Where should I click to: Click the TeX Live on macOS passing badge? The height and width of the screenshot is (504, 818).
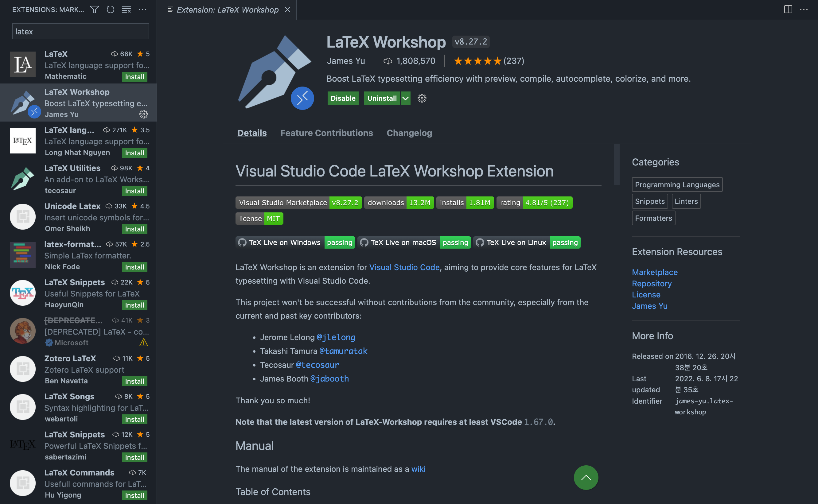pos(414,242)
